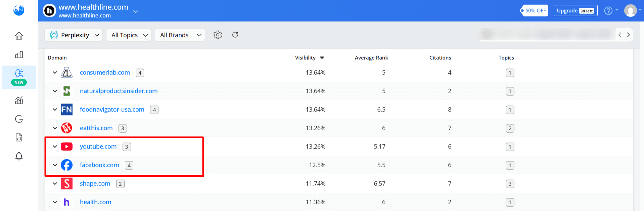Image resolution: width=644 pixels, height=211 pixels.
Task: Open the foodnavigator-usa.com link
Action: pos(112,109)
